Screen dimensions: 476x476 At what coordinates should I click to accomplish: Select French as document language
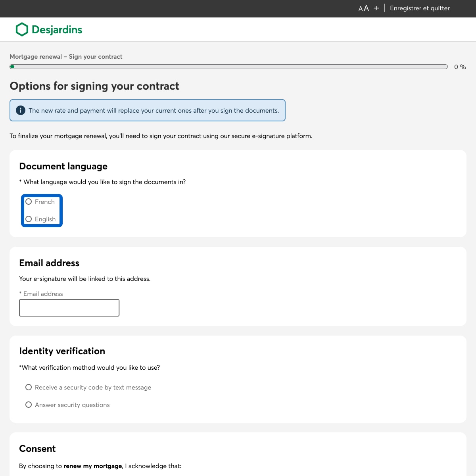pos(29,202)
